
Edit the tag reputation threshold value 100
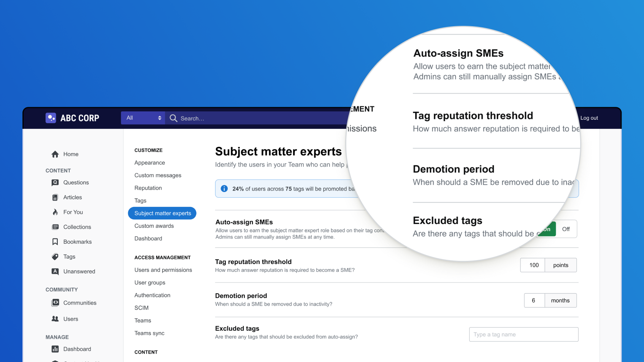(x=533, y=265)
